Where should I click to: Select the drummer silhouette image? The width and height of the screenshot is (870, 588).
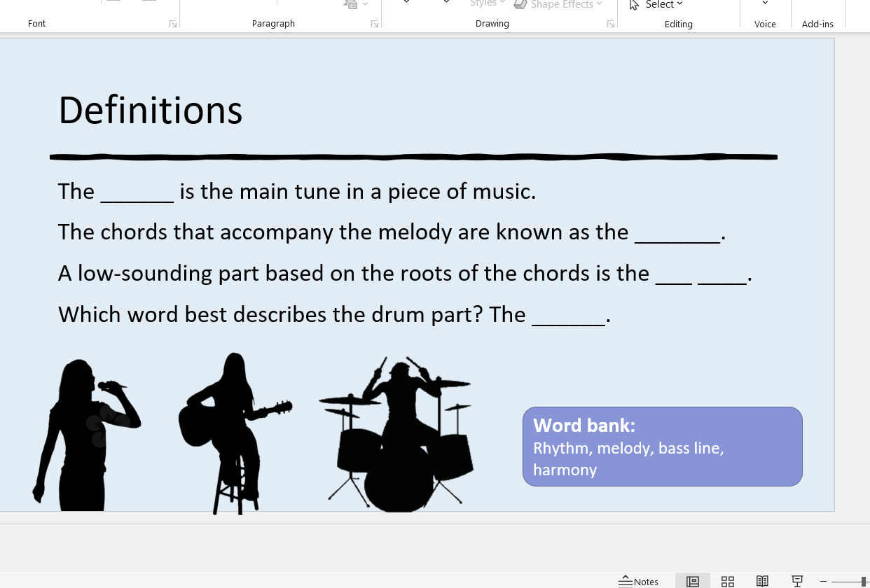tap(396, 434)
